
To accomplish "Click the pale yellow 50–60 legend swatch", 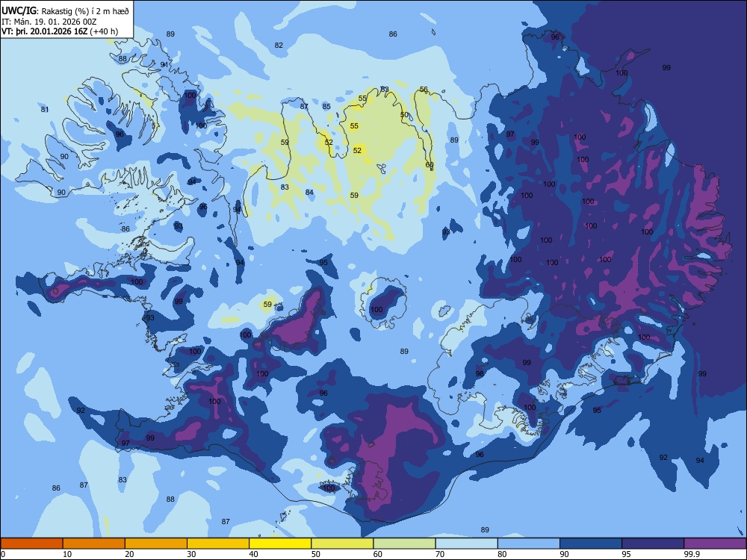I will tap(342, 544).
